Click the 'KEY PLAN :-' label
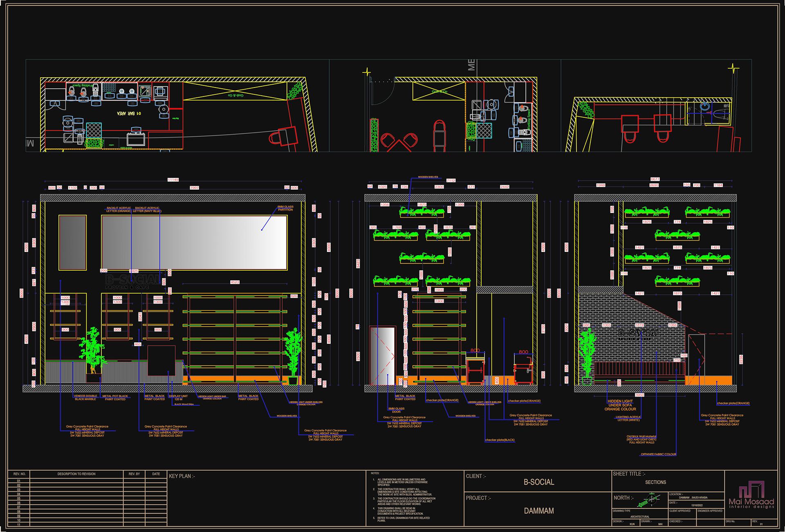 pos(182,476)
